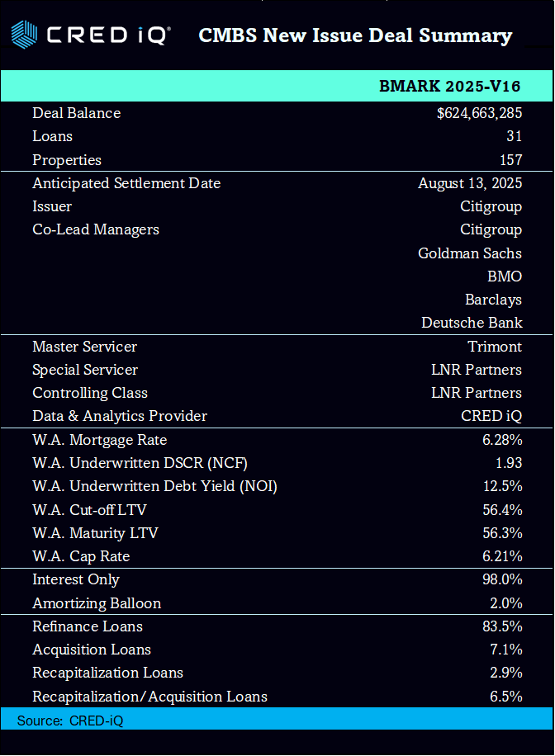Click the Data & Analytics Provider label
The image size is (555, 756).
(x=120, y=416)
